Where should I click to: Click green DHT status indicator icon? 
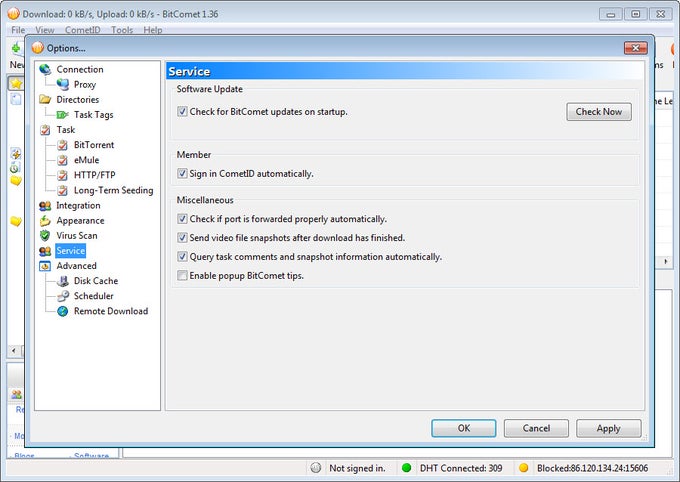406,468
